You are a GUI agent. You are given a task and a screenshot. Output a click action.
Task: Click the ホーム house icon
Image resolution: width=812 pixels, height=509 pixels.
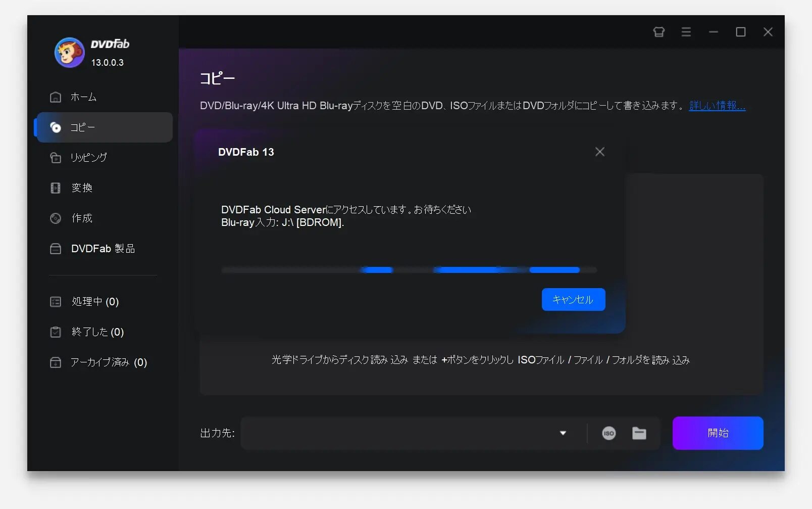click(x=56, y=97)
